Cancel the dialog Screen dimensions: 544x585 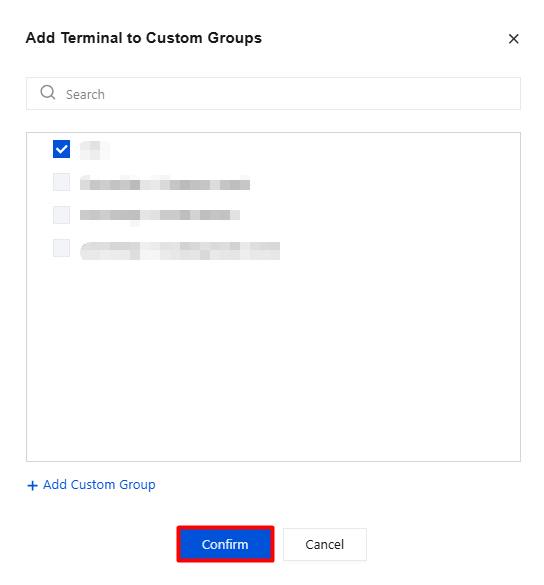tap(325, 544)
